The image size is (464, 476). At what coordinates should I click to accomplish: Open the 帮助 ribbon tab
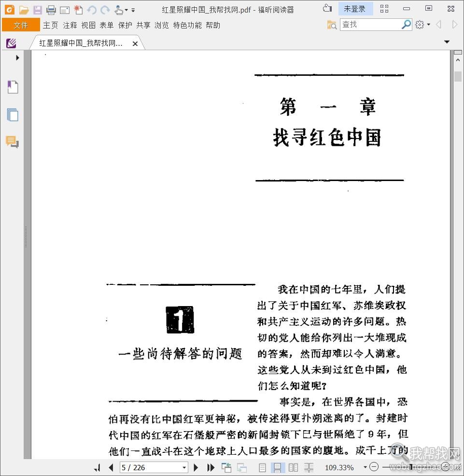coord(213,25)
